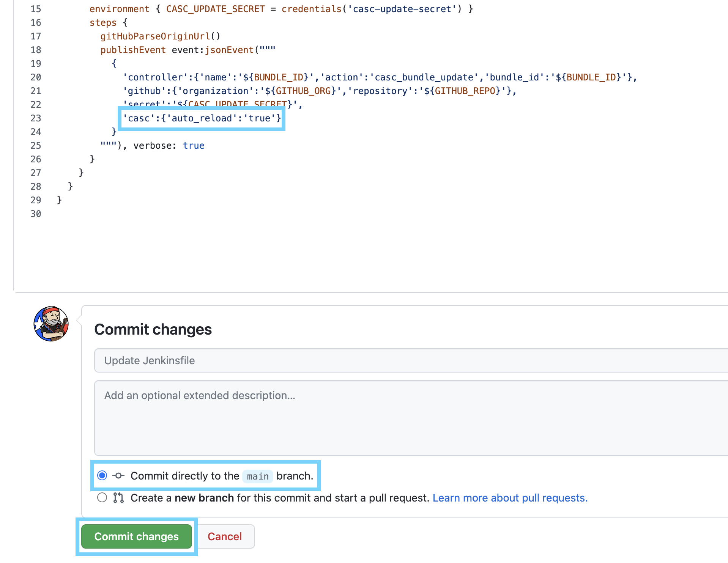The image size is (728, 563).
Task: Click line number 30 at the bottom of the code
Action: coord(36,214)
